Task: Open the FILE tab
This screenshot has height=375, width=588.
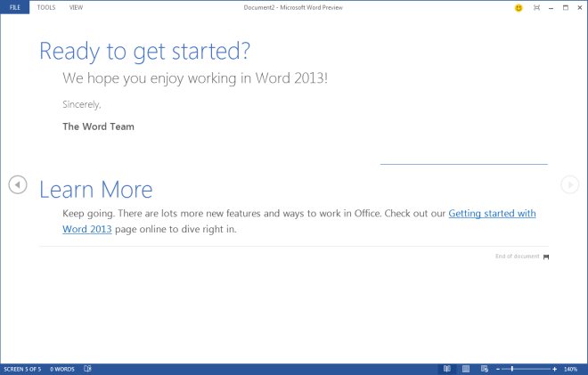Action: [14, 7]
